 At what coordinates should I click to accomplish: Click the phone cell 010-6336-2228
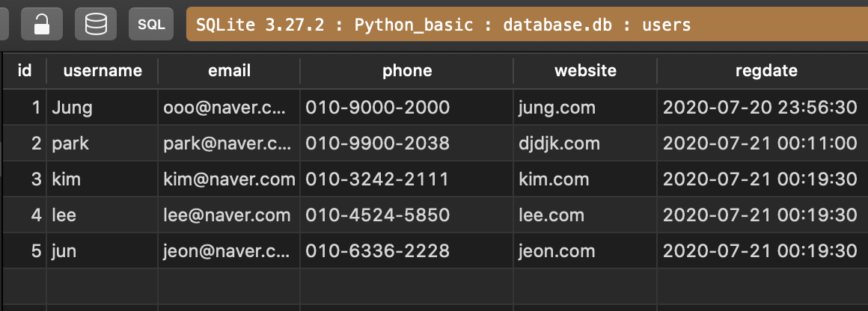point(377,251)
